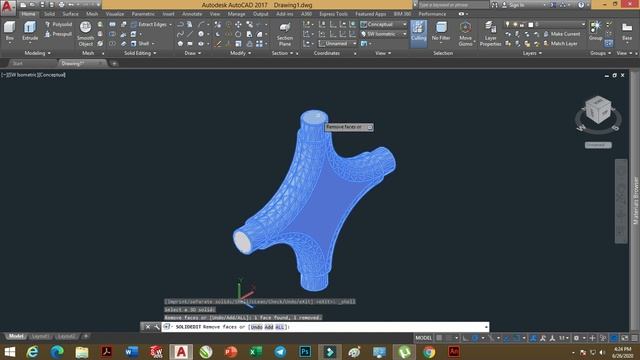Screen dimensions: 640x360
Task: Toggle grid display in status bar
Action: point(439,338)
